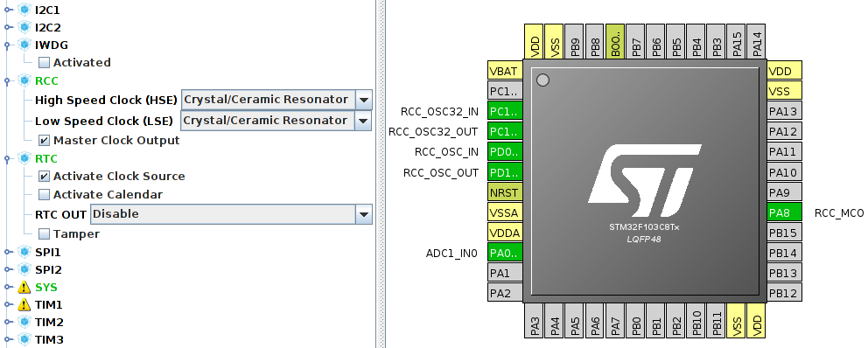Click the IWDG peripheral cube icon
This screenshot has width=868, height=348.
click(x=24, y=45)
